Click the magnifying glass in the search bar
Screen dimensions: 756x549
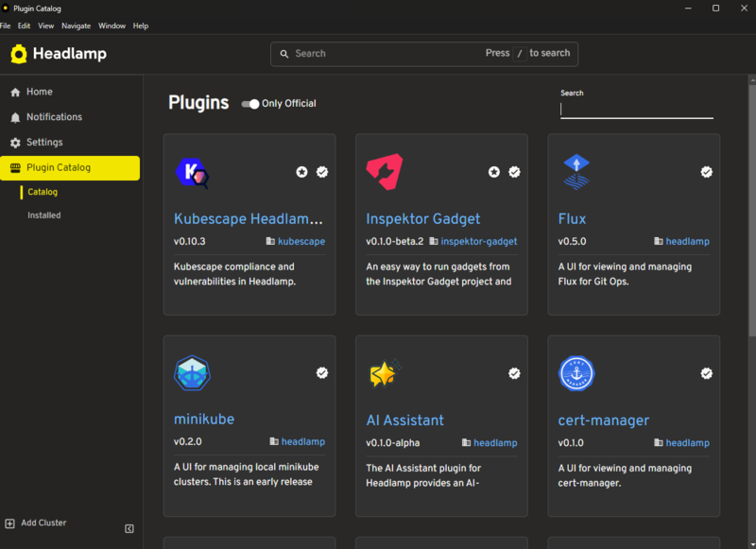tap(284, 54)
